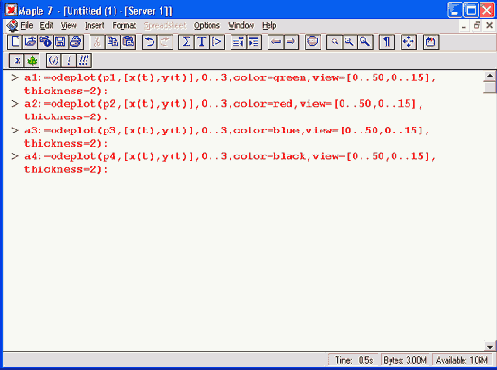
Task: Click the Stop computation icon
Action: click(313, 42)
